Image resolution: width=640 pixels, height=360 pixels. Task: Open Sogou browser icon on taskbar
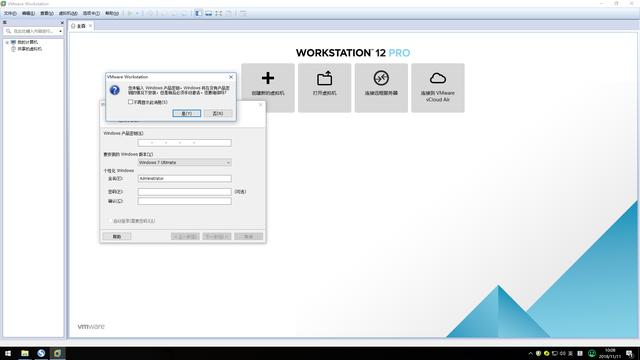coord(41,353)
